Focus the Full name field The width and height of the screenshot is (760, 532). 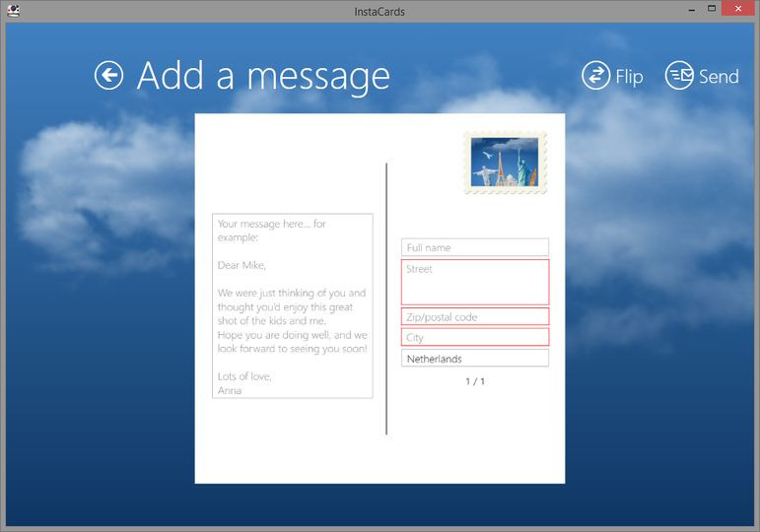tap(475, 247)
